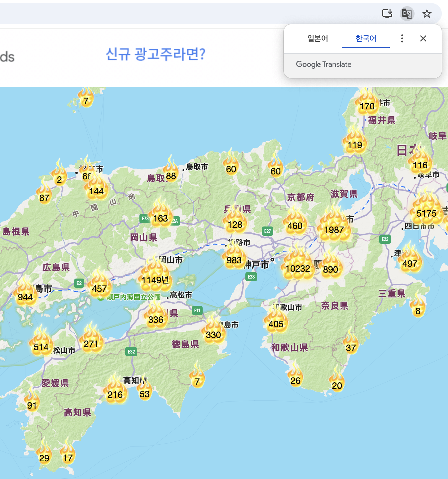Image resolution: width=448 pixels, height=479 pixels.
Task: Open the 5175 fire cluster near Gifu
Action: [427, 213]
